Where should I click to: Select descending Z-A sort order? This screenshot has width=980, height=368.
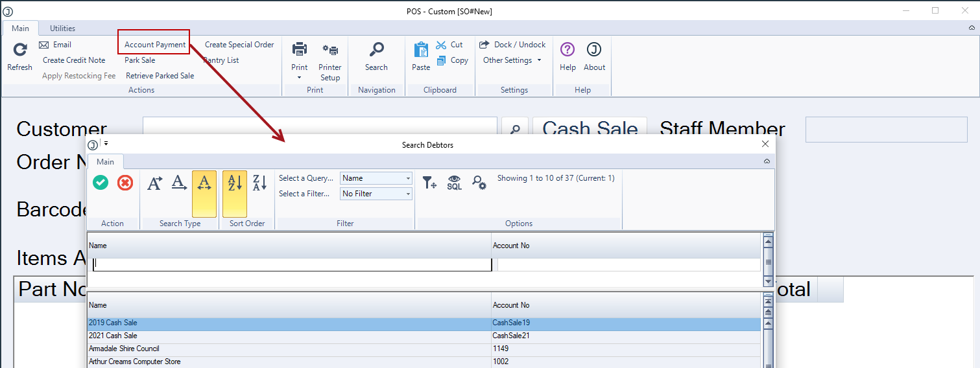(x=259, y=183)
